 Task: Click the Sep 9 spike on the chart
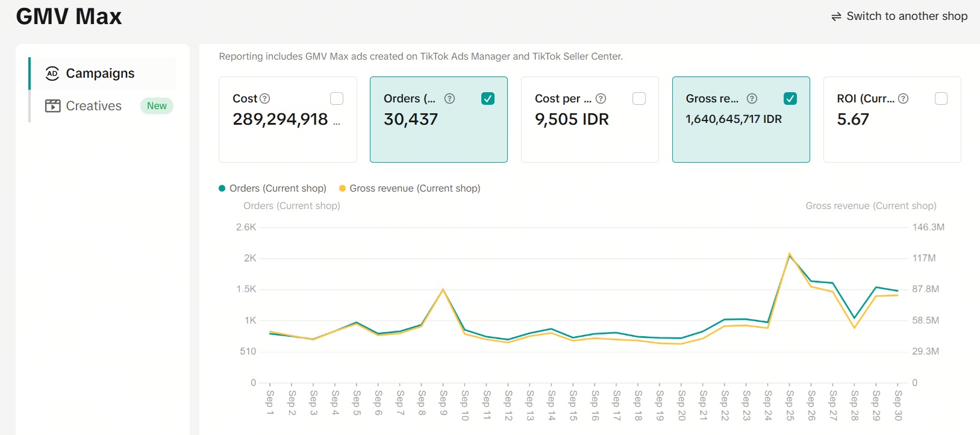tap(443, 290)
